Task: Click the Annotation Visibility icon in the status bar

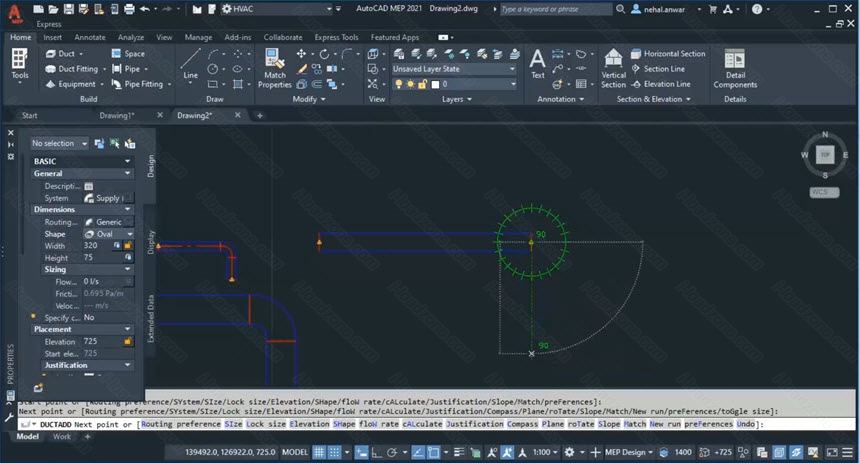Action: (492, 452)
